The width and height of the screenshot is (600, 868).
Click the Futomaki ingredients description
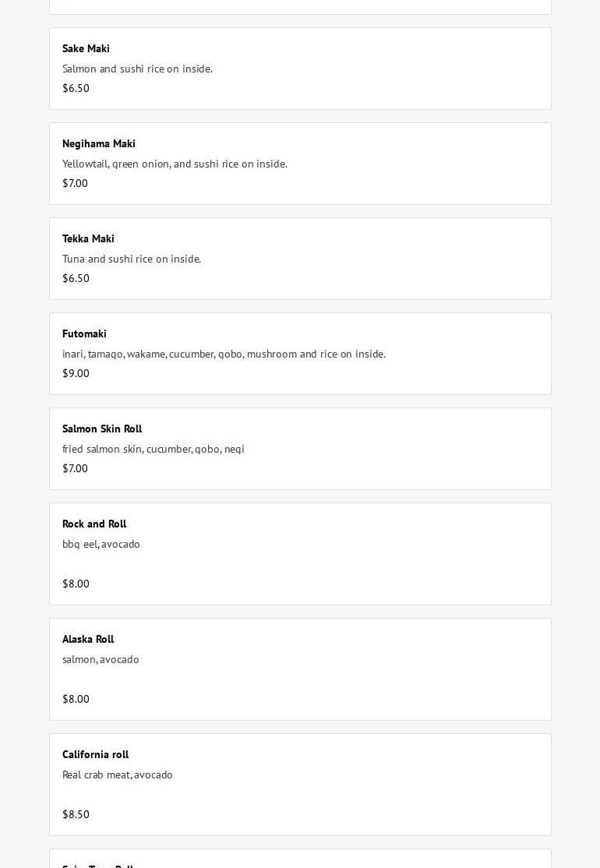pos(224,354)
